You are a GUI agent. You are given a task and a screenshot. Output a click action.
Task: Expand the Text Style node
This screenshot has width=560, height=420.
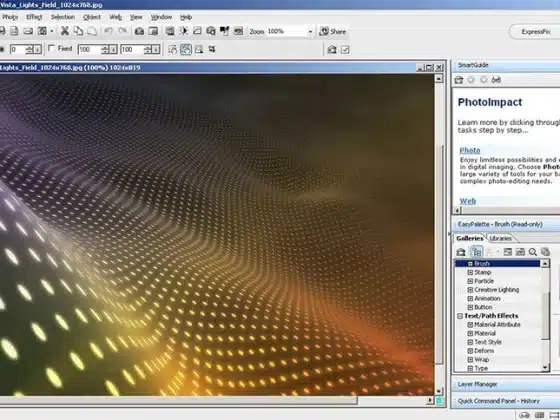point(470,342)
